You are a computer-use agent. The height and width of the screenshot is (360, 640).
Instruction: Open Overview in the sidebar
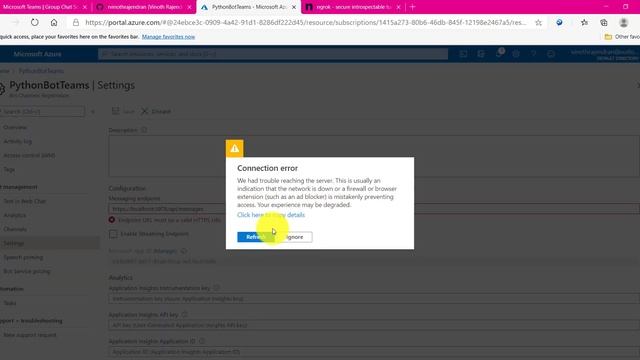click(x=15, y=127)
